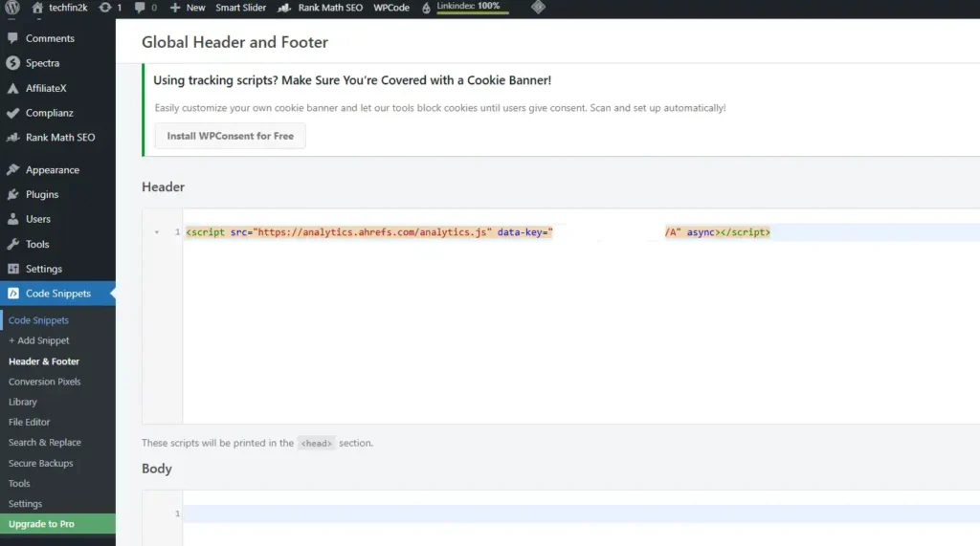The height and width of the screenshot is (546, 980).
Task: Open the Secure Backups submenu item
Action: (x=40, y=463)
